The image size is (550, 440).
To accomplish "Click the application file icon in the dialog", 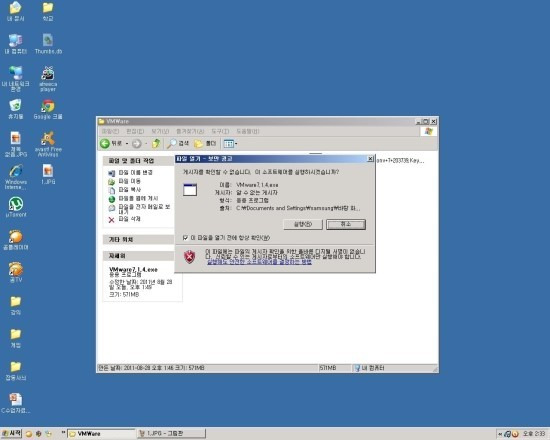I will [x=190, y=190].
